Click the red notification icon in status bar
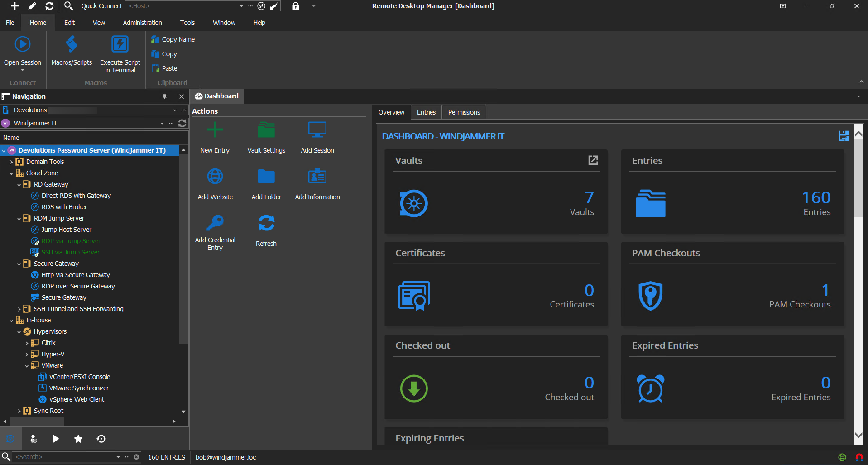The image size is (868, 465). click(x=859, y=457)
